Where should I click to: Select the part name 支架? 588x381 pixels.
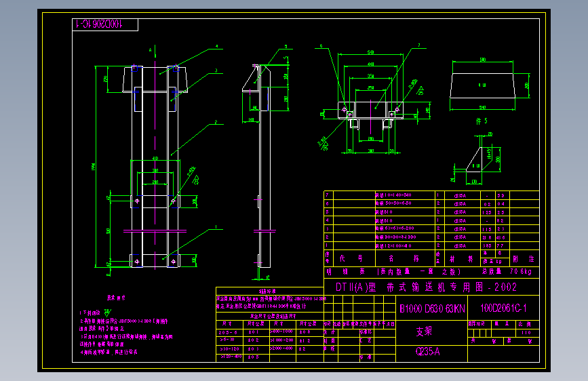(x=424, y=331)
